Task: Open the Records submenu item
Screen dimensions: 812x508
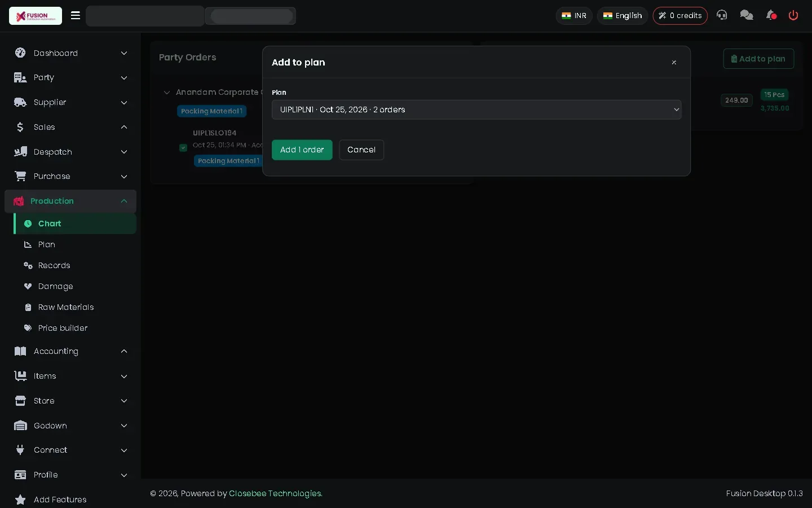Action: 75,265
